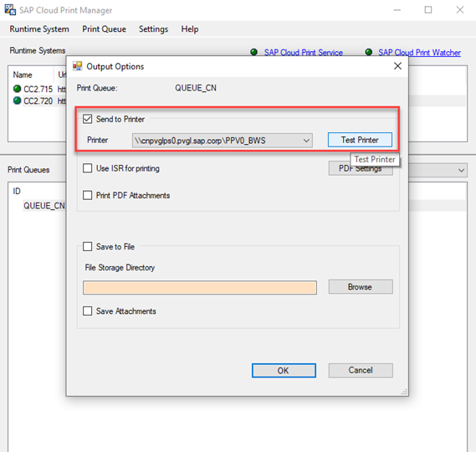Click the Test Printer button
Image resolution: width=476 pixels, height=452 pixels.
point(360,140)
